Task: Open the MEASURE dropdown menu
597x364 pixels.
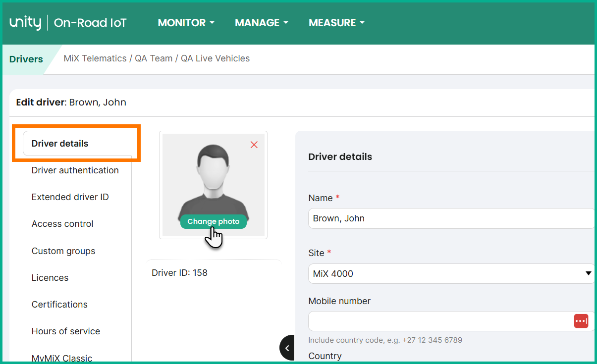Action: [x=336, y=23]
